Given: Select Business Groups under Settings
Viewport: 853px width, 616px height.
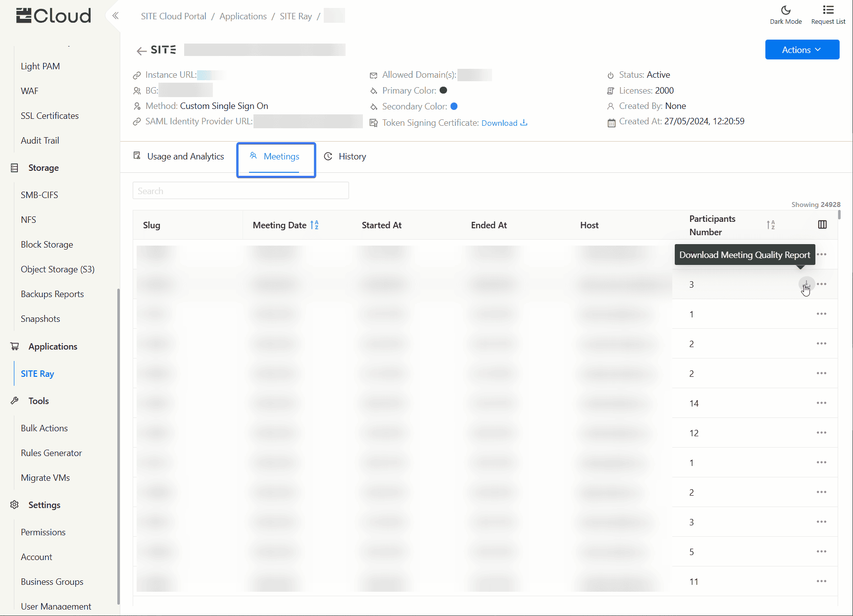Looking at the screenshot, I should pos(52,582).
